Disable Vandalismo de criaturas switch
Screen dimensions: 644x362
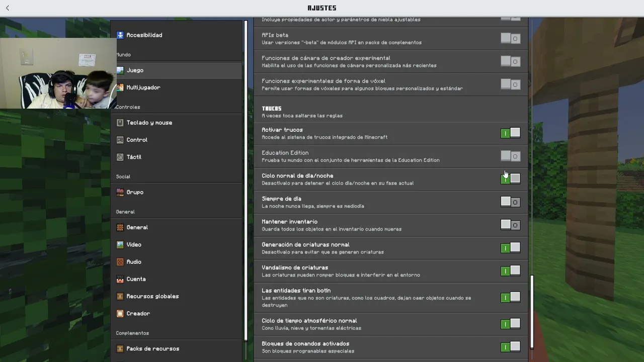[x=510, y=271]
